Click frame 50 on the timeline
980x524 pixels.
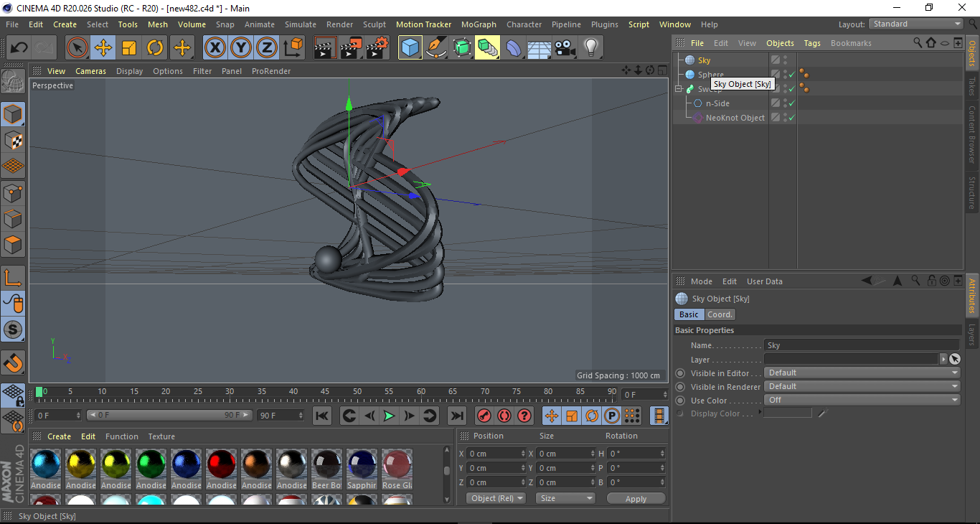tap(357, 392)
